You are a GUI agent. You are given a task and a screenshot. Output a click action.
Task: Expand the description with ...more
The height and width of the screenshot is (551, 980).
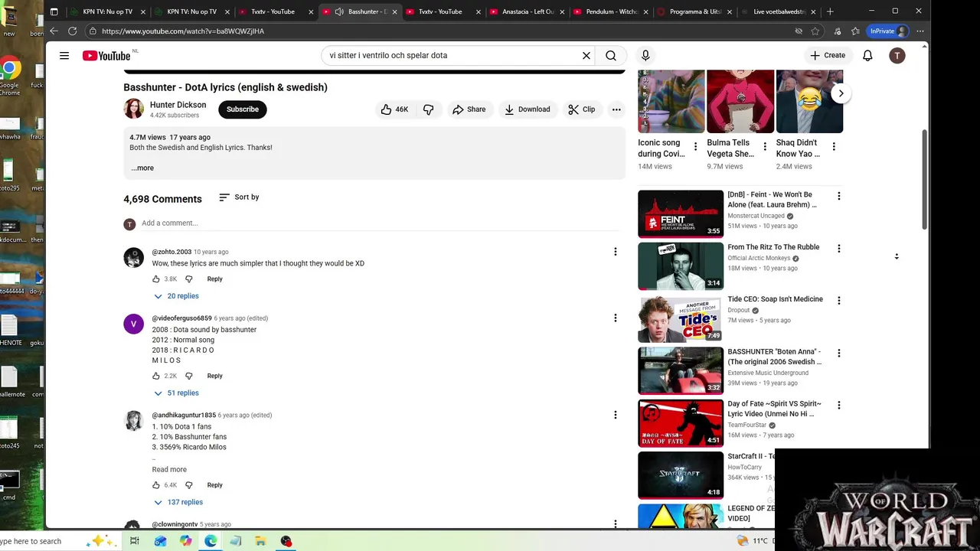pyautogui.click(x=142, y=168)
